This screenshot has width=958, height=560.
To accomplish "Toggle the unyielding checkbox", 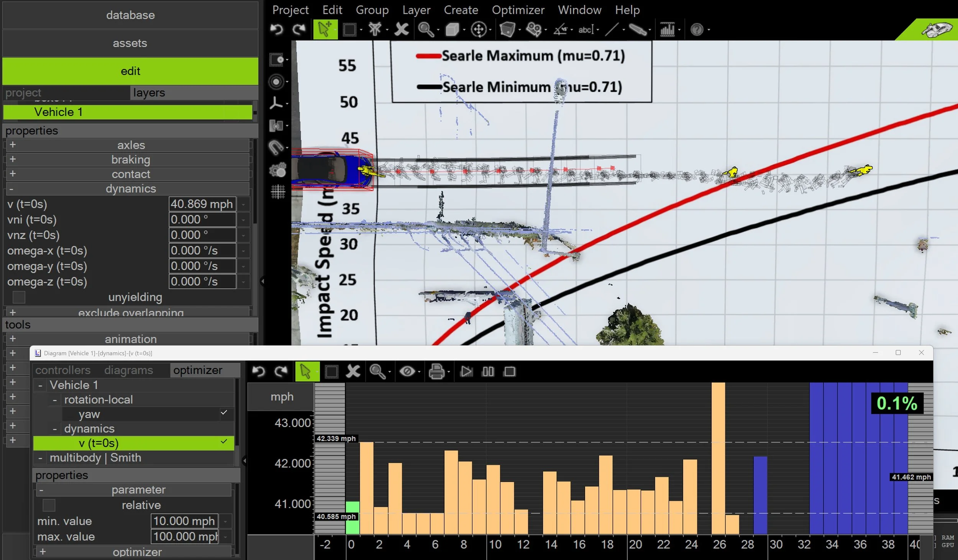I will pos(19,297).
